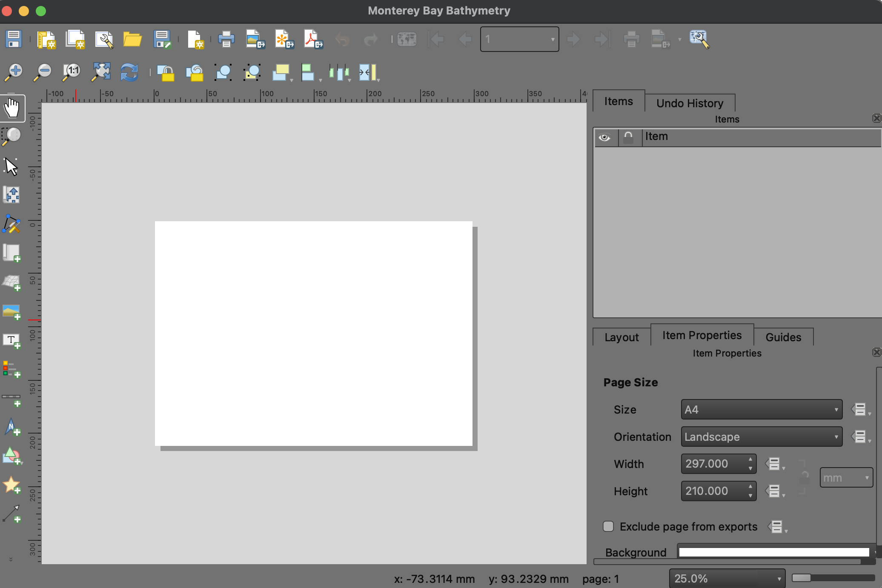Click the eye visibility column header

coord(604,137)
